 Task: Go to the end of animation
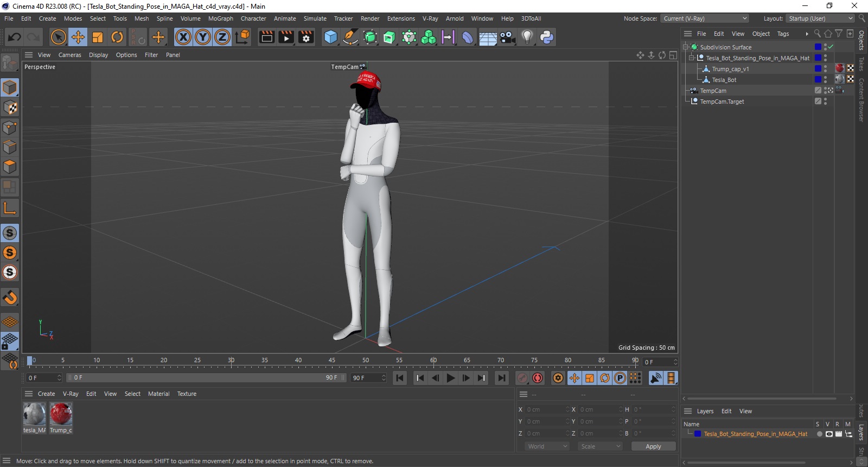(x=502, y=378)
